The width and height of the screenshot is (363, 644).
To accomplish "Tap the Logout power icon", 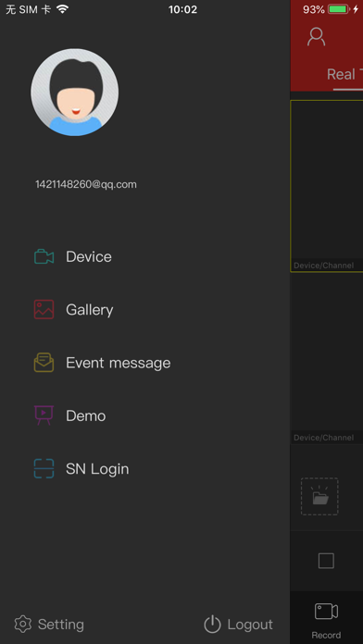I will point(213,625).
